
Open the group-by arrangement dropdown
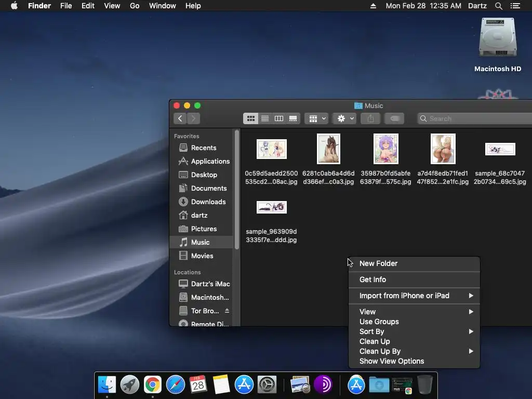(316, 118)
